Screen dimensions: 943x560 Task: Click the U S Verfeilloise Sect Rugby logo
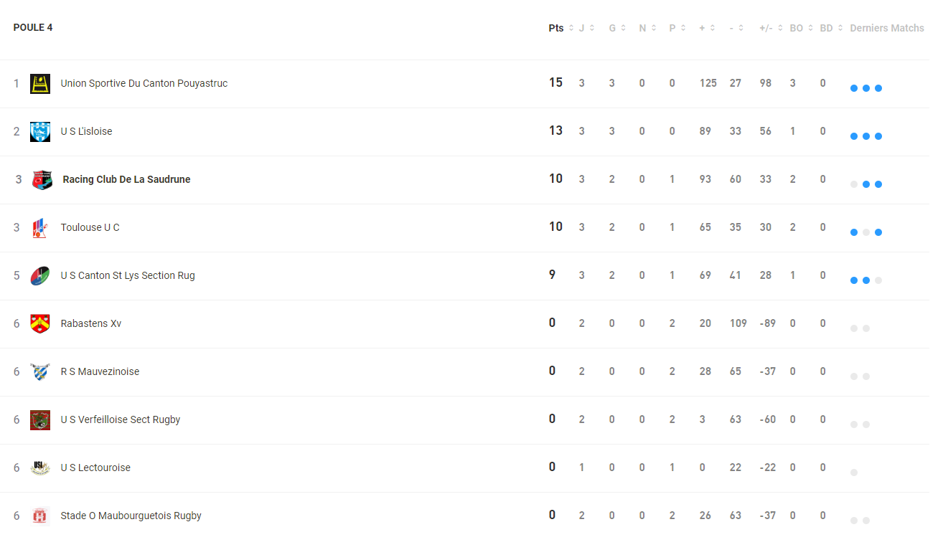[x=40, y=420]
